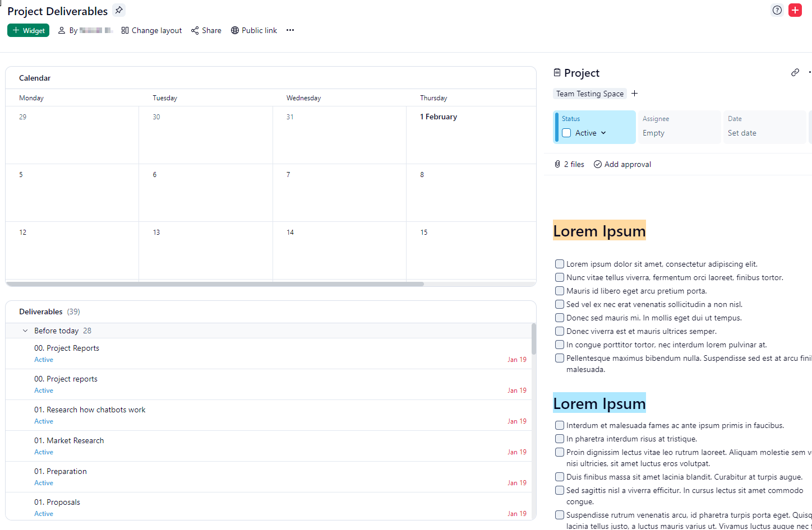Open the dashboard author By field
The height and width of the screenshot is (530, 812).
coord(86,30)
